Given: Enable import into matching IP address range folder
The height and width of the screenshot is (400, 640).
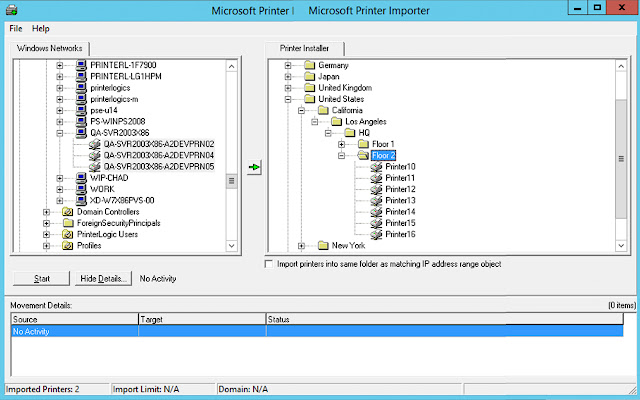Looking at the screenshot, I should [x=269, y=264].
